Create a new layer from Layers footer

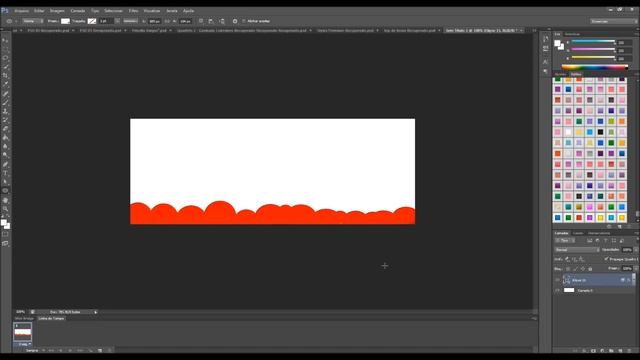[620, 350]
